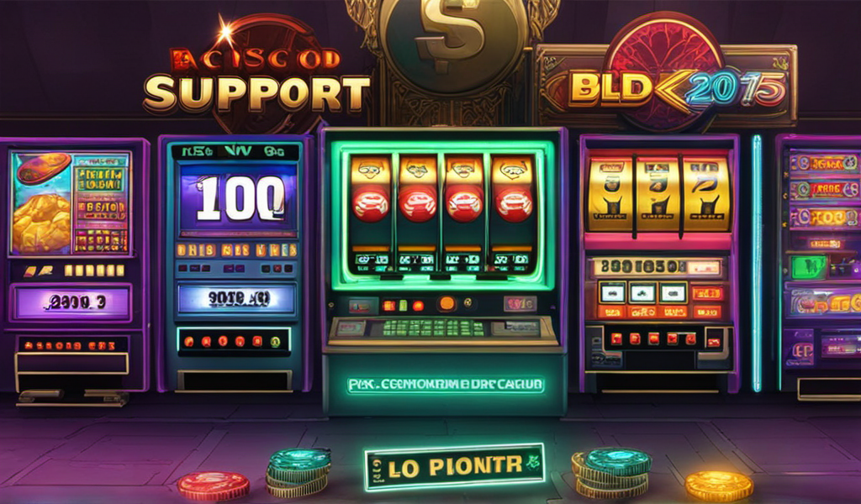The width and height of the screenshot is (861, 504).
Task: Click the green square button on far-right machine
Action: pyautogui.click(x=808, y=268)
